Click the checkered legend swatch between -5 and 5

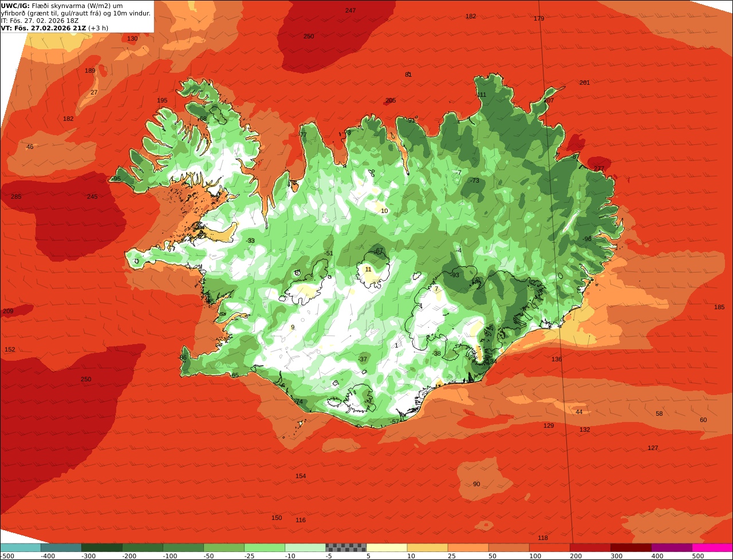[346, 547]
